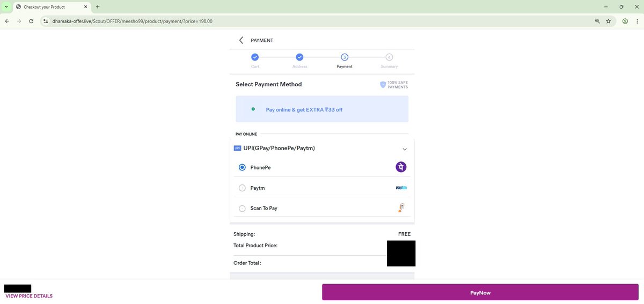644x304 pixels.
Task: Click the 100% SAFE PAYMENTS text
Action: pyautogui.click(x=398, y=85)
